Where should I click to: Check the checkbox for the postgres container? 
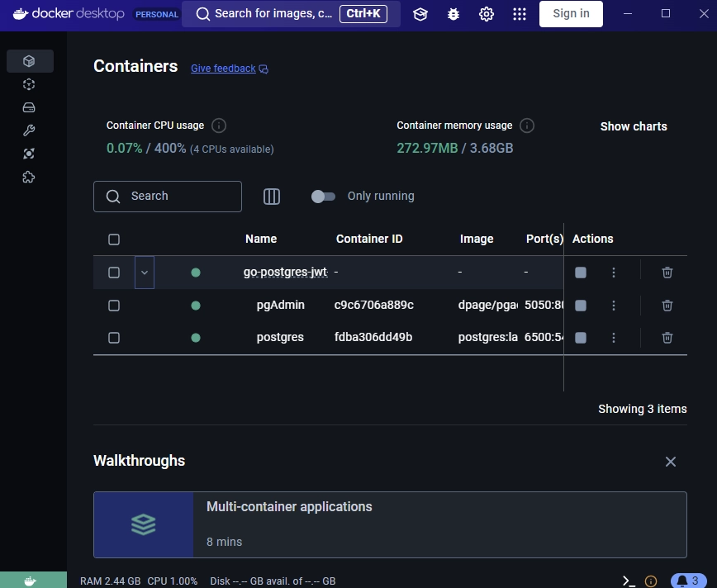click(114, 337)
